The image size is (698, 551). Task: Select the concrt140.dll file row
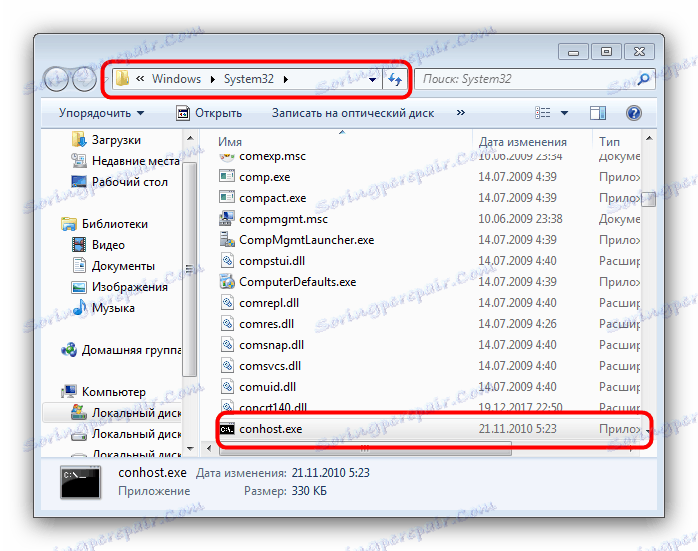tap(430, 407)
